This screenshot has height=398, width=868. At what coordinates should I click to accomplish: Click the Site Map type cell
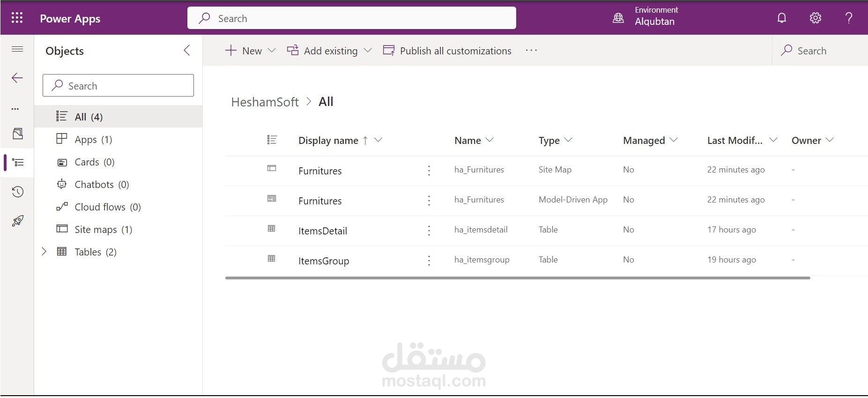pyautogui.click(x=555, y=170)
